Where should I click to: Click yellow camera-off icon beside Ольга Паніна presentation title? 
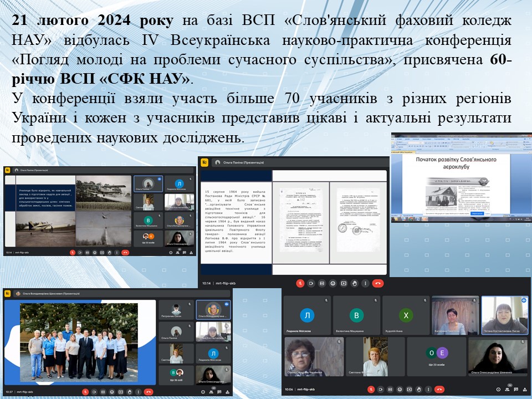[204, 162]
